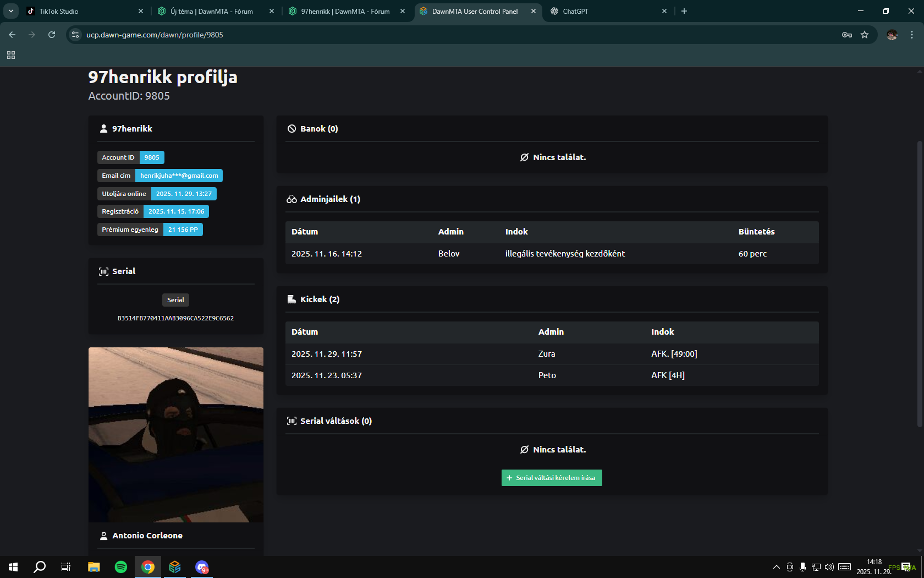Open Spotify from the taskbar
924x578 pixels.
point(121,567)
